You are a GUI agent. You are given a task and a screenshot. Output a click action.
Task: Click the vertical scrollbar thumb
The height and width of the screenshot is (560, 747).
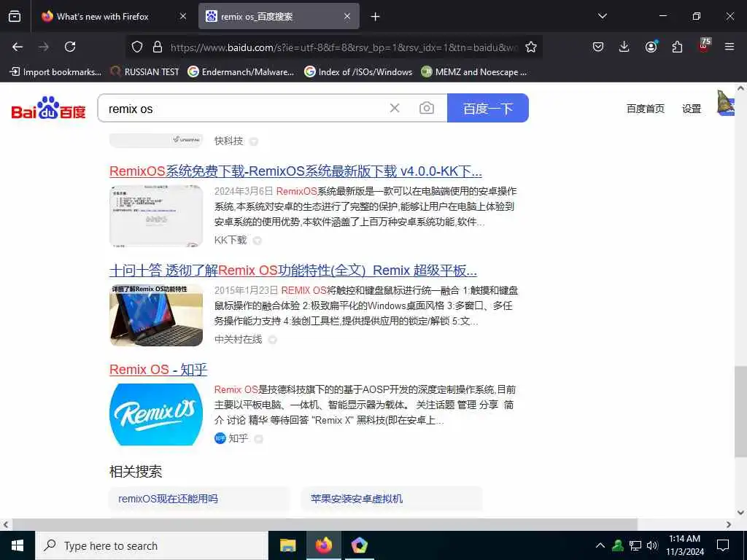point(741,411)
